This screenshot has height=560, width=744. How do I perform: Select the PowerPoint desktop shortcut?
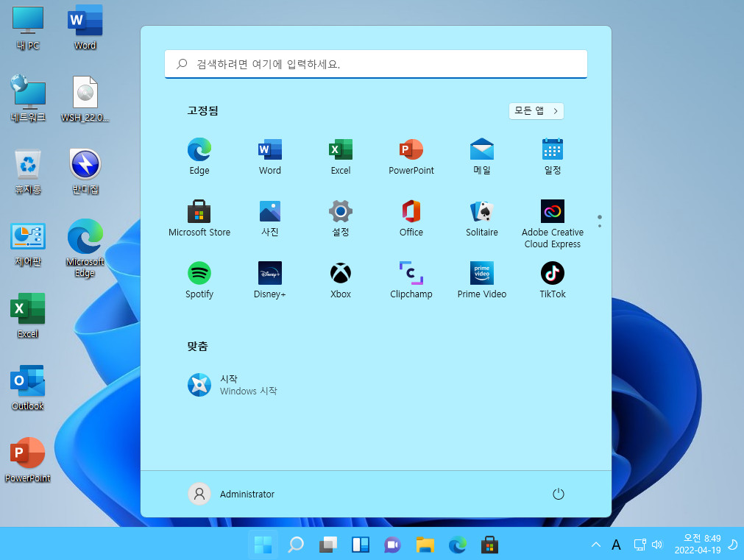coord(27,459)
